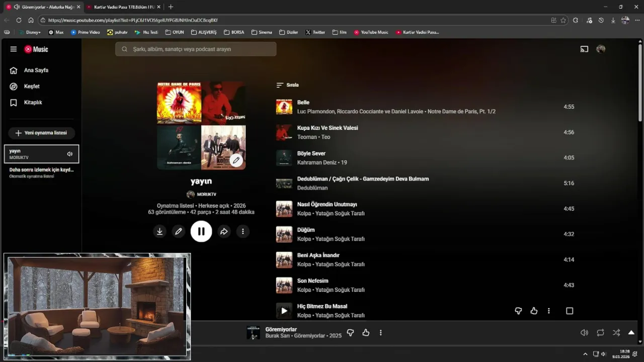The image size is (644, 362).
Task: Click the address bar URL
Action: [x=133, y=20]
